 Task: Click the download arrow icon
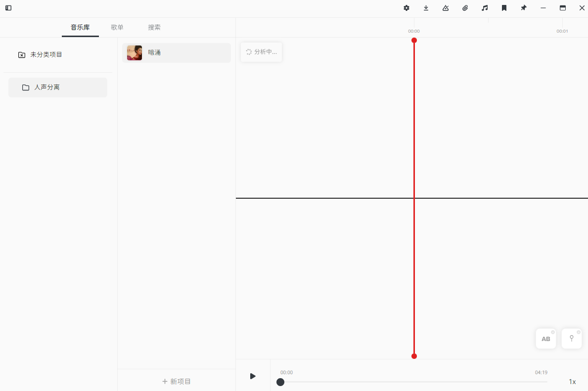click(x=426, y=8)
